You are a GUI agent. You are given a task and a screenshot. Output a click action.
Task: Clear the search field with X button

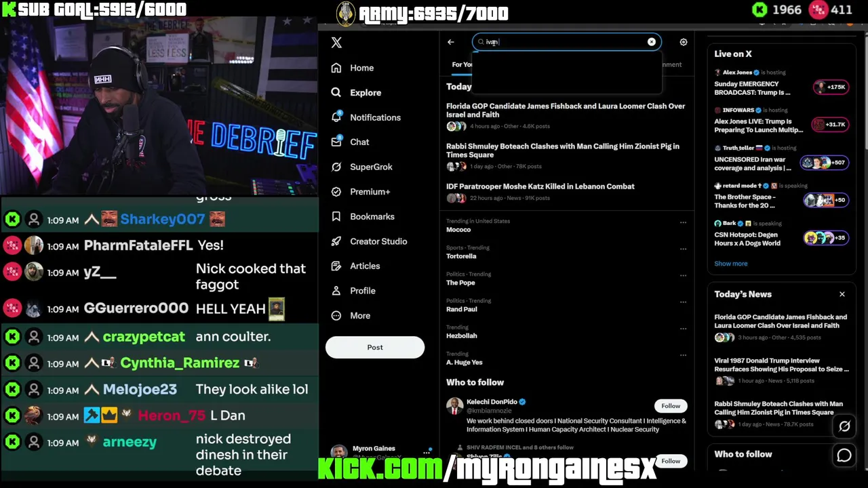point(652,42)
